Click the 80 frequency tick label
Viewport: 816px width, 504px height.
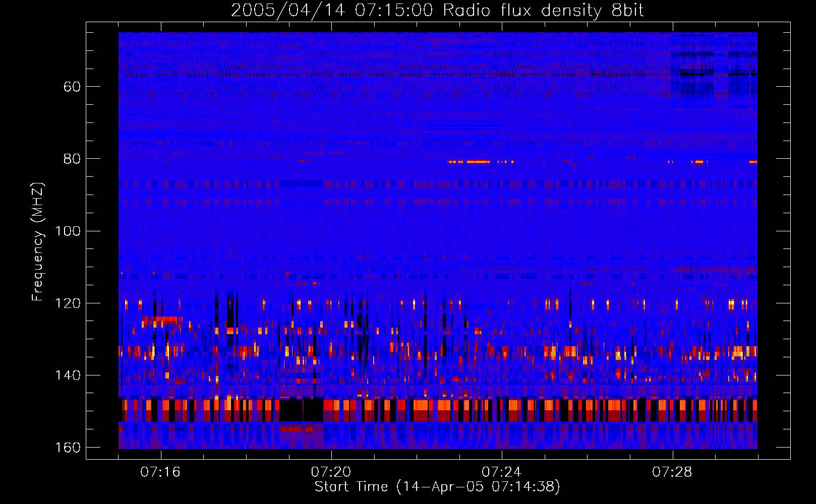click(x=72, y=159)
